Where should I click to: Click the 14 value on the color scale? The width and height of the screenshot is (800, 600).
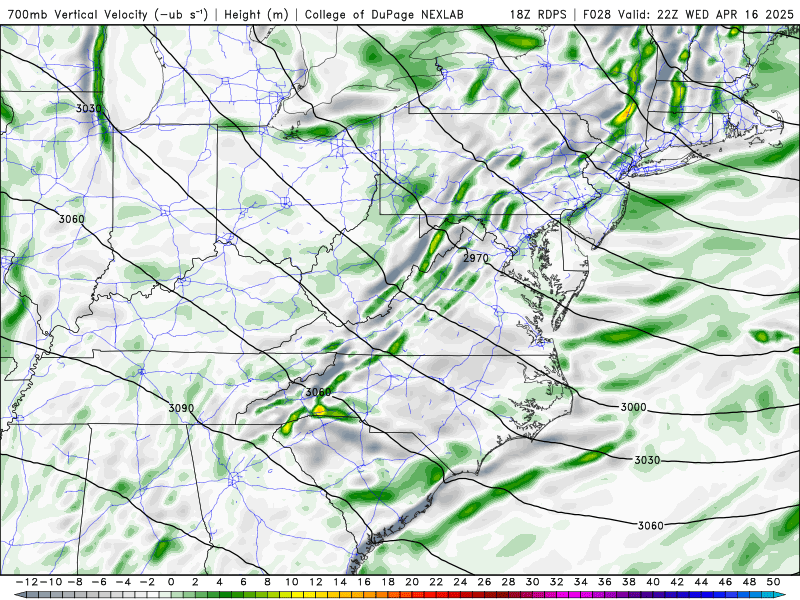(340, 582)
